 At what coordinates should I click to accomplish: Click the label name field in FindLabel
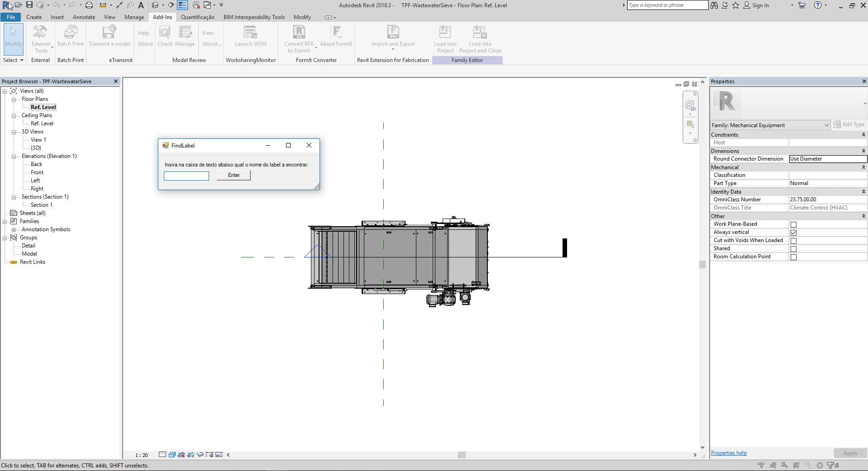[x=186, y=176]
